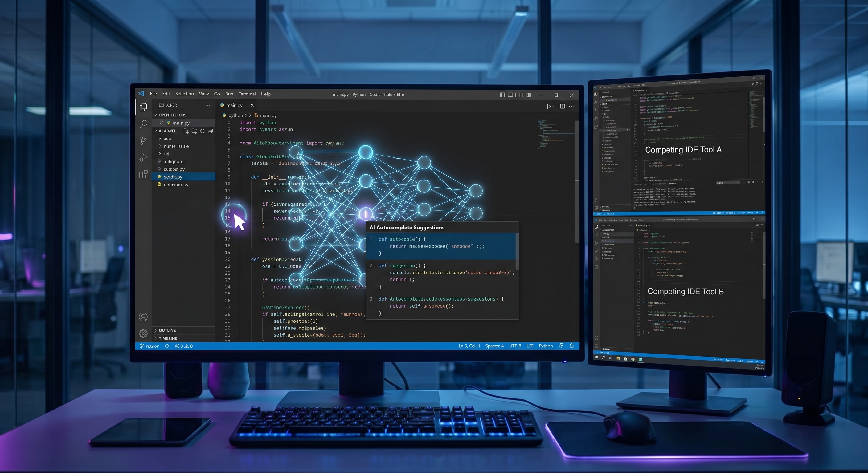Open the View menu
Viewport: 868px width, 473px height.
(203, 94)
